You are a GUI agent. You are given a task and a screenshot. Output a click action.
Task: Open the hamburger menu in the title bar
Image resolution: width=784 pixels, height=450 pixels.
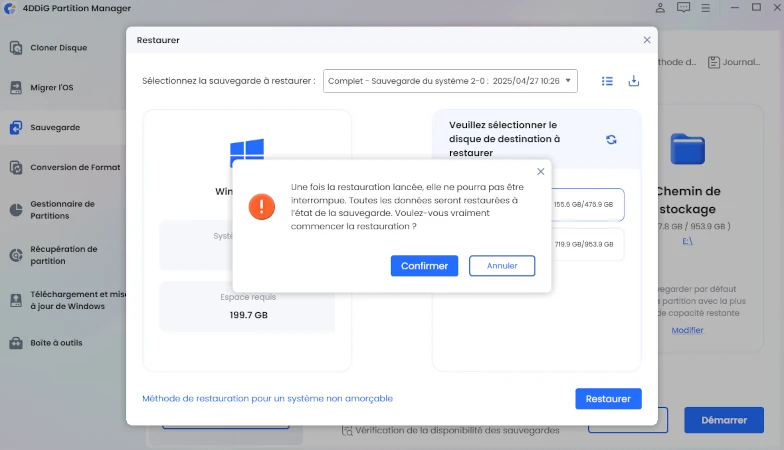[706, 8]
